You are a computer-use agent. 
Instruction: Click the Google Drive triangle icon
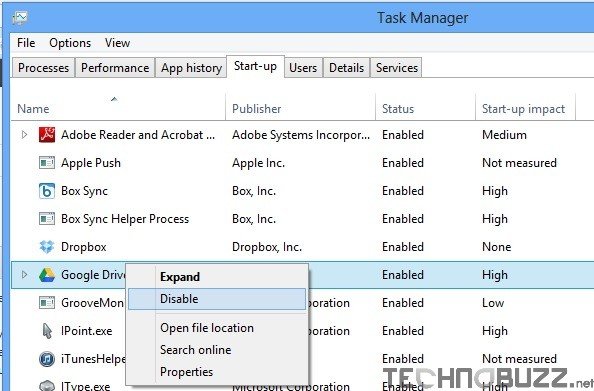point(47,275)
